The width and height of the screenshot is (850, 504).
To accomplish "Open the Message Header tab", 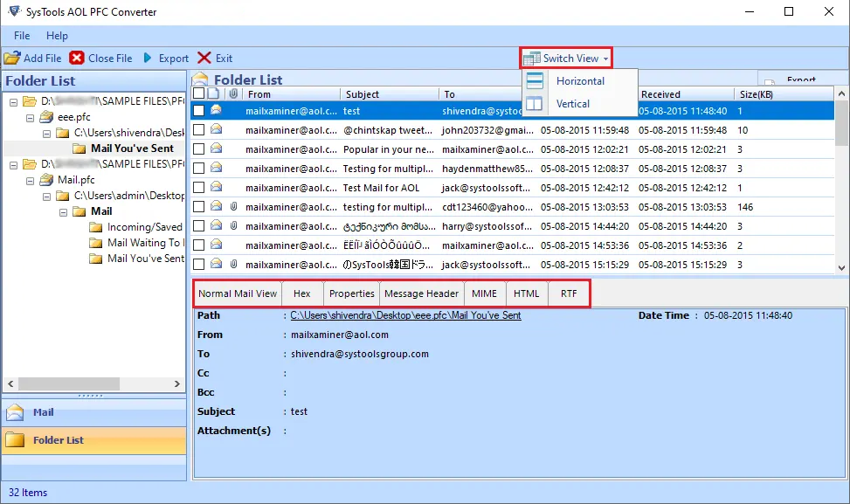I will 422,293.
